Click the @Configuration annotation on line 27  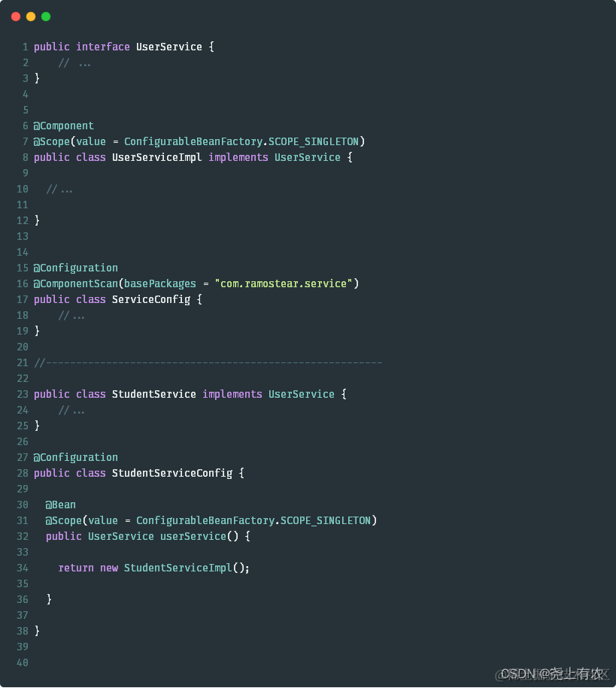pyautogui.click(x=75, y=458)
